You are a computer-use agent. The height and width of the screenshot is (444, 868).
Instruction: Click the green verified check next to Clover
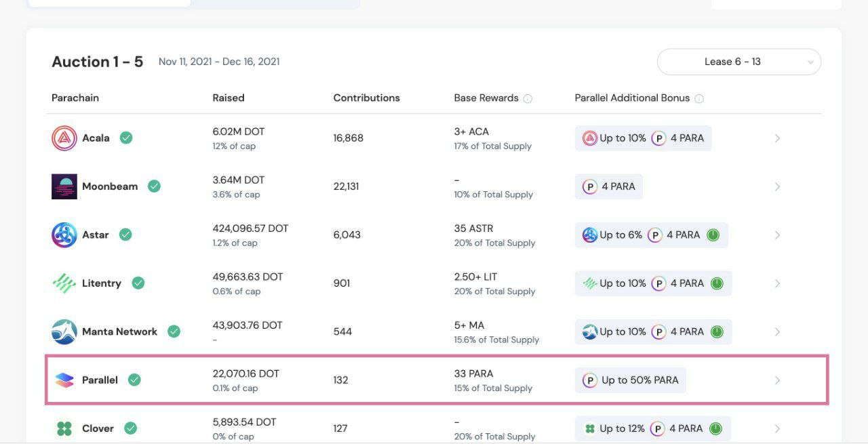[x=130, y=428]
